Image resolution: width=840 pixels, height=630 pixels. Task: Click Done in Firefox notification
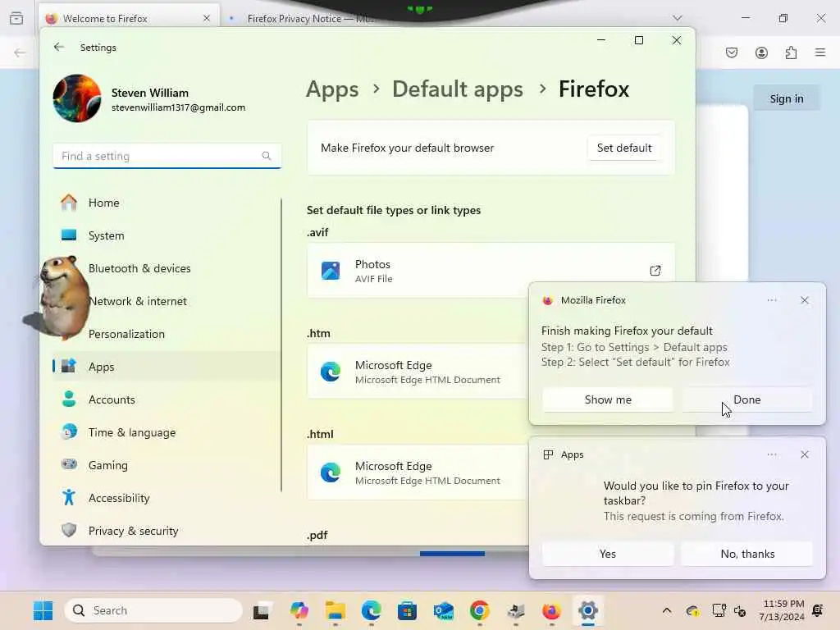click(x=746, y=399)
